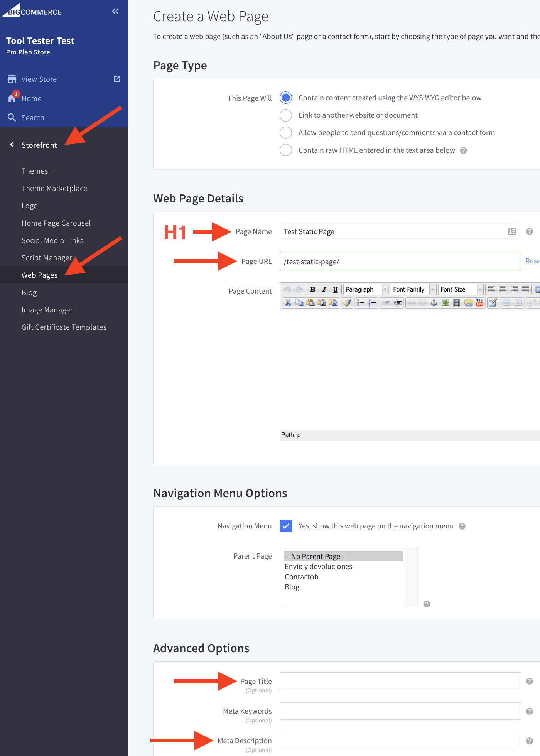Open Social Media Links in sidebar
Viewport: 540px width, 756px height.
pyautogui.click(x=52, y=240)
